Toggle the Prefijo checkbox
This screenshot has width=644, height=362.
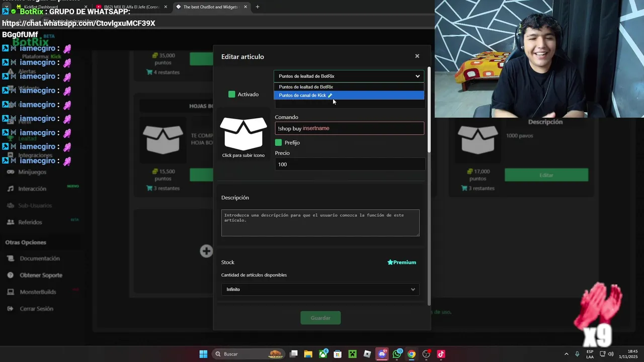pos(278,142)
